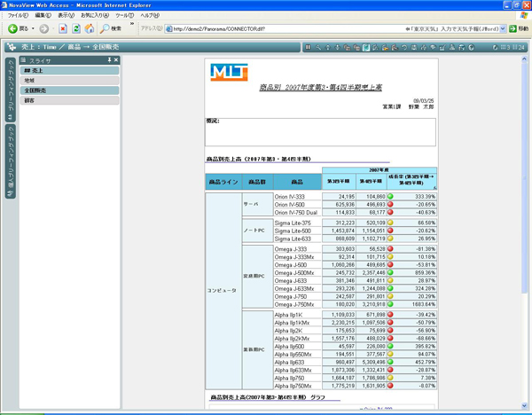532x415 pixels.
Task: Click the pause icon in NovaView toolbar
Action: (308, 47)
